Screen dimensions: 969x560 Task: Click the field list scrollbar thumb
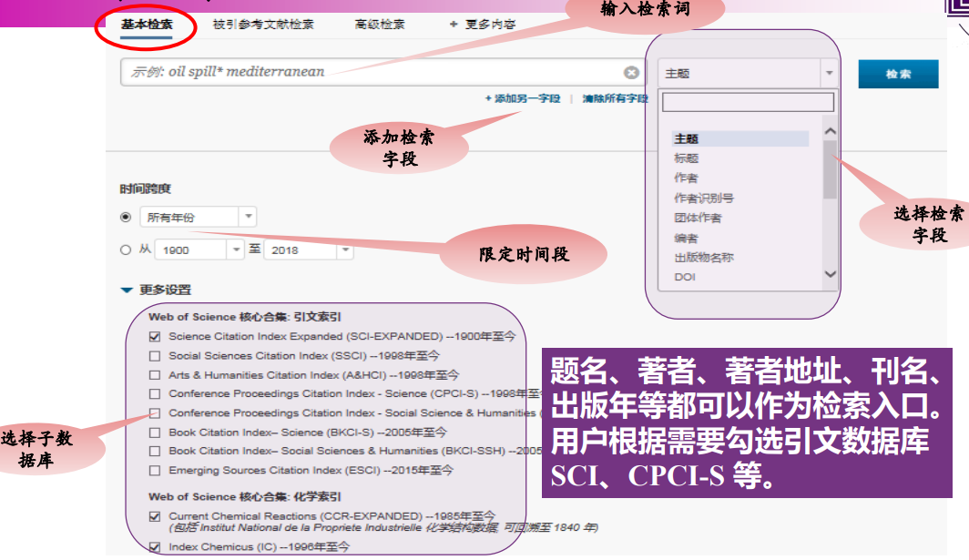point(830,169)
